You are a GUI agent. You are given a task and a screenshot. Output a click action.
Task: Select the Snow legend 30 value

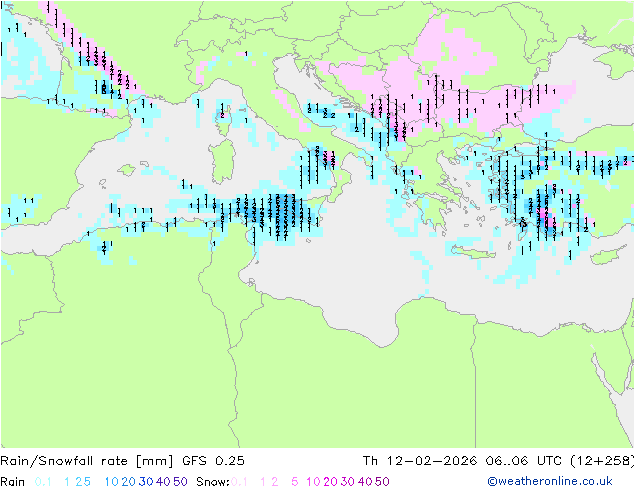(x=348, y=482)
